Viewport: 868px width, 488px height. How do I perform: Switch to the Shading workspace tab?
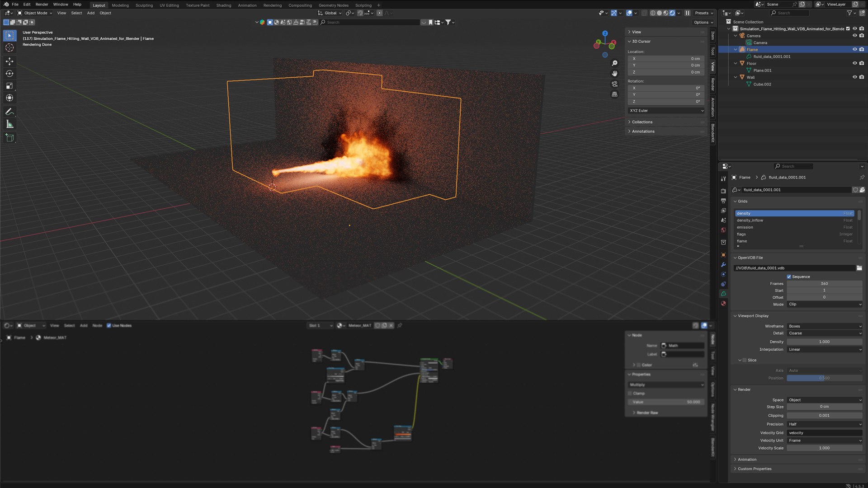[223, 5]
